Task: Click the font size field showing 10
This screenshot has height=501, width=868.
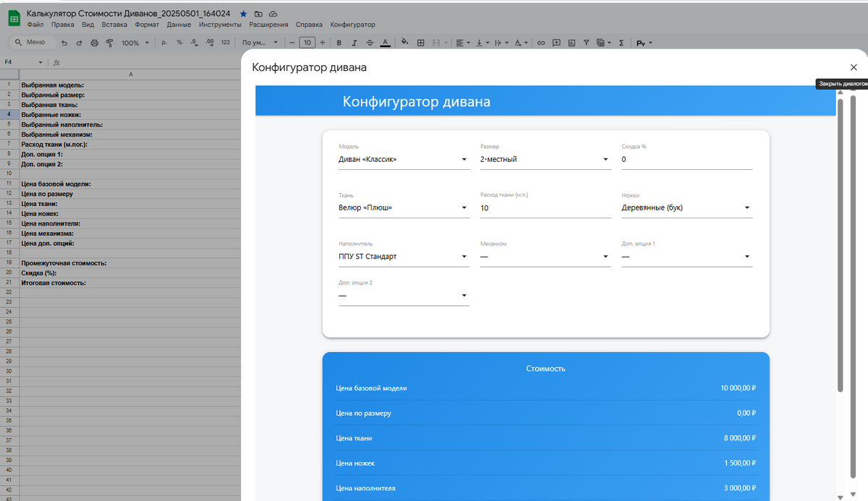Action: tap(307, 43)
